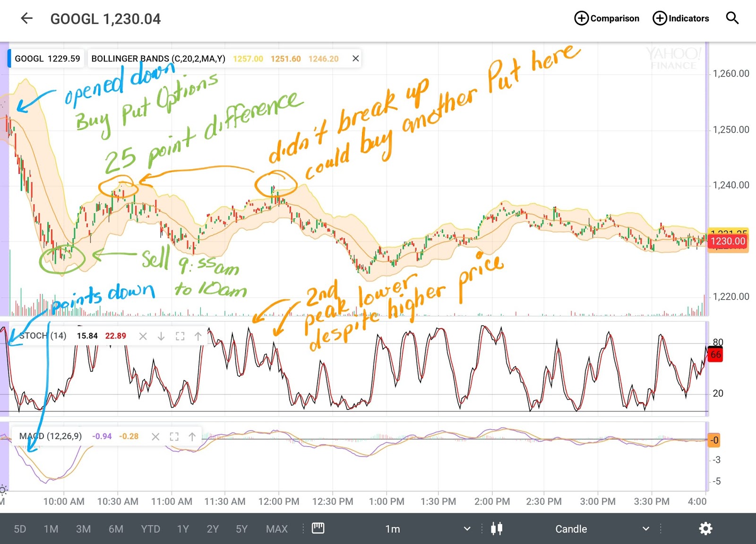Select the 5D range
The height and width of the screenshot is (544, 756).
pos(20,529)
